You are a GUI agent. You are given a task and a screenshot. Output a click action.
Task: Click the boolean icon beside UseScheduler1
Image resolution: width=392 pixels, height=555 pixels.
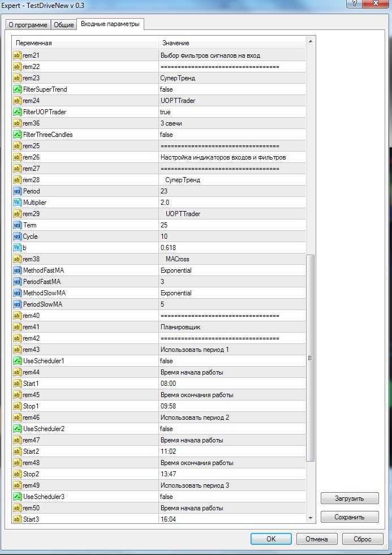pos(18,361)
